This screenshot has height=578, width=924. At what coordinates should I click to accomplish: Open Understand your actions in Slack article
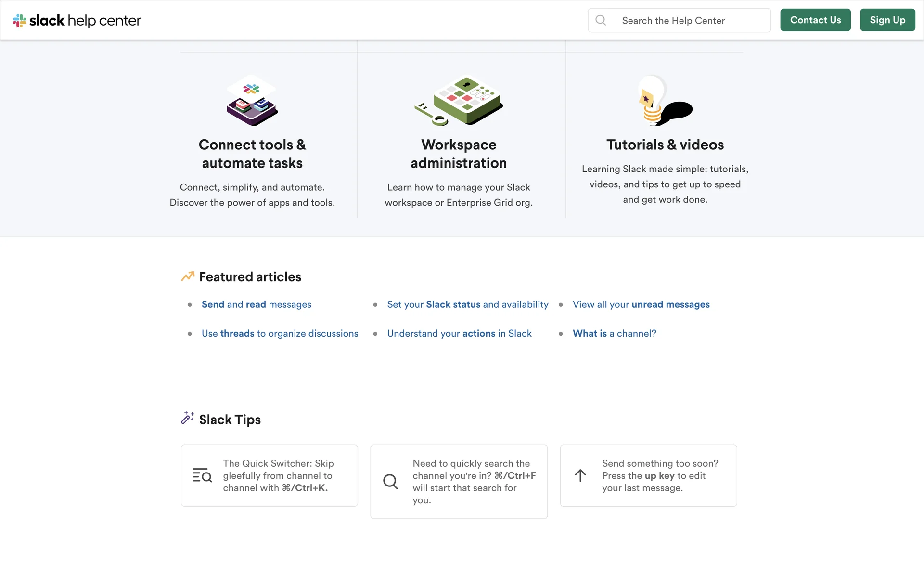(x=459, y=333)
